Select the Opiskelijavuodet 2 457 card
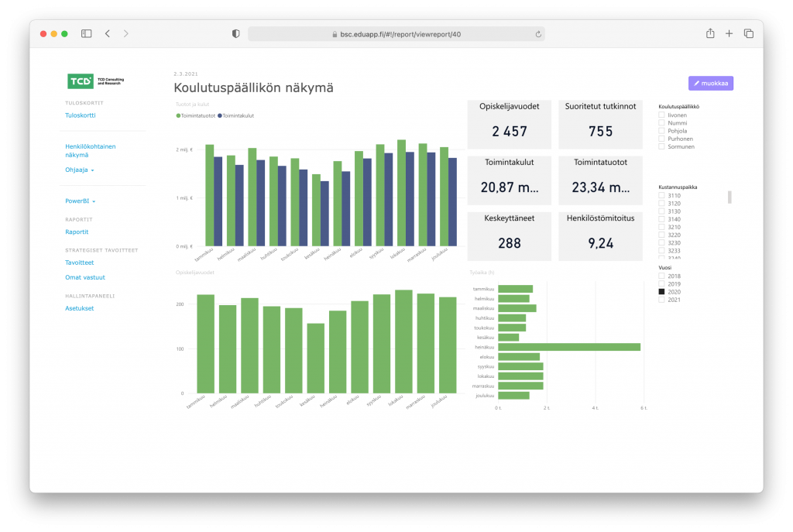The height and width of the screenshot is (532, 793). point(510,125)
